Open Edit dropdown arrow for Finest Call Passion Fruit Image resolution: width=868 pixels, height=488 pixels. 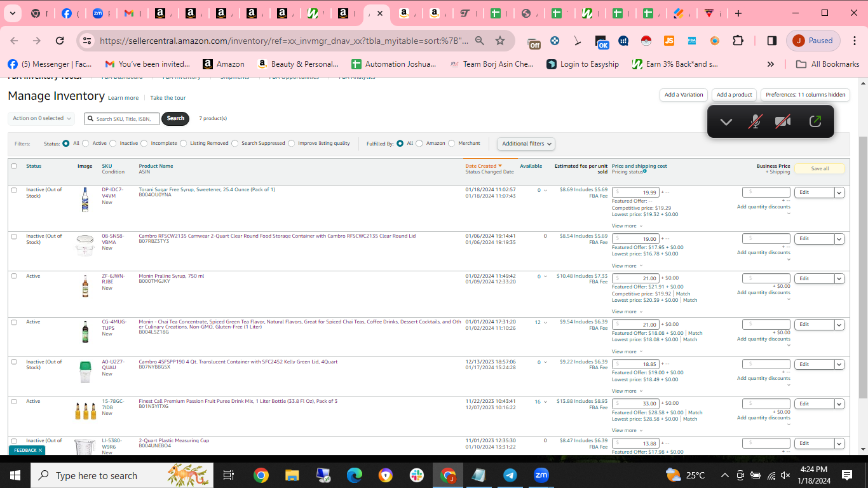839,403
